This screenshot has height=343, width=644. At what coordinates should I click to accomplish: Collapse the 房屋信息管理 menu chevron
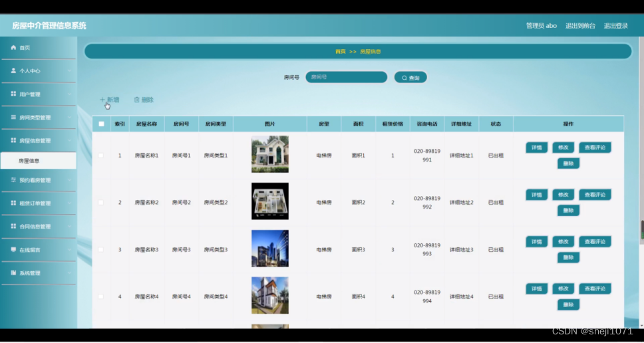tap(69, 140)
